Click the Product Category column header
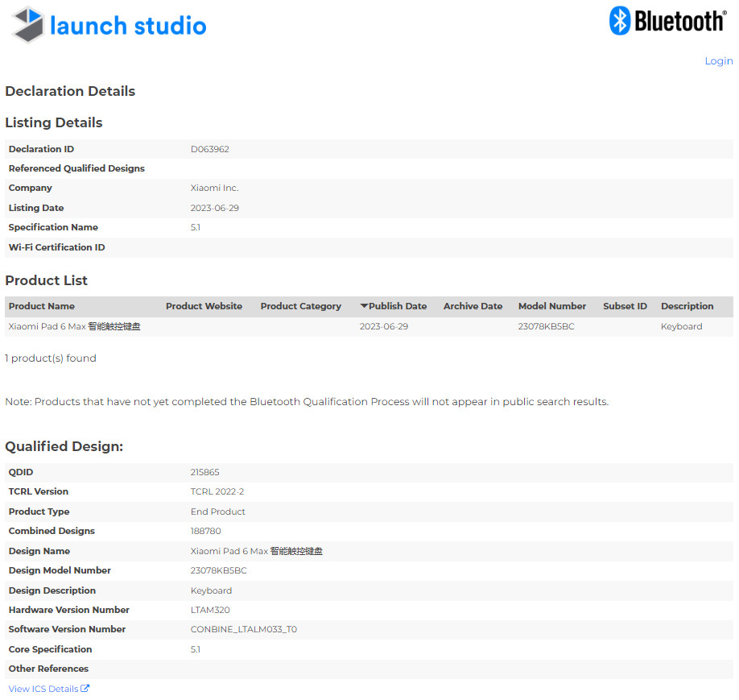 click(x=300, y=306)
